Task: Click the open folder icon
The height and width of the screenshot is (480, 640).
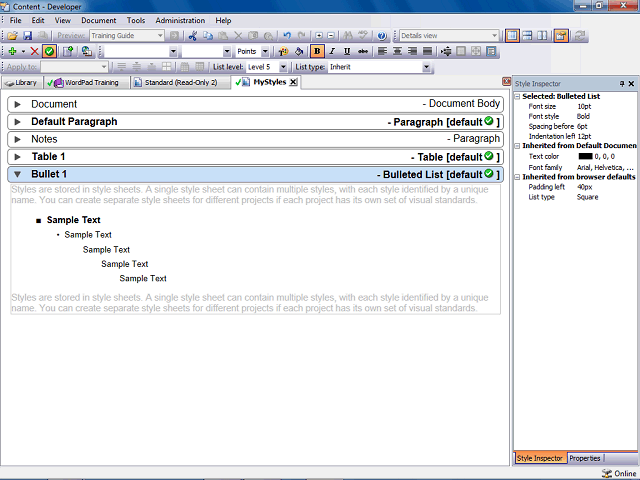Action: tap(12, 36)
